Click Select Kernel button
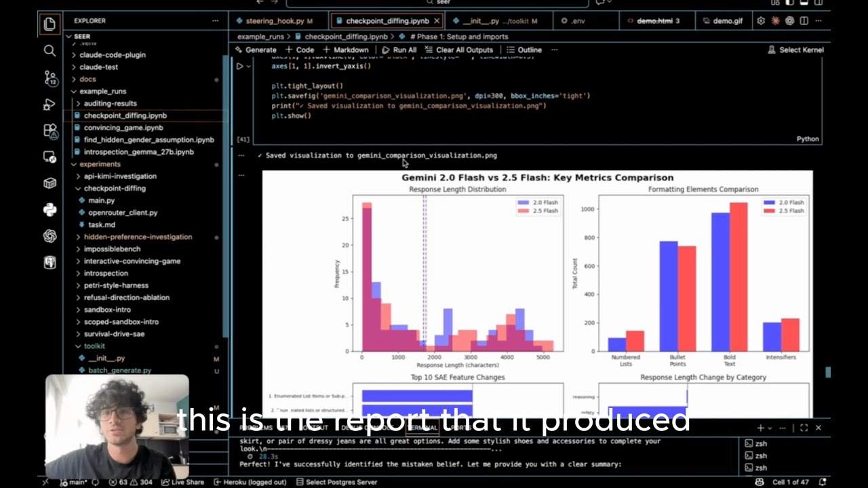The height and width of the screenshot is (488, 868). pyautogui.click(x=796, y=50)
